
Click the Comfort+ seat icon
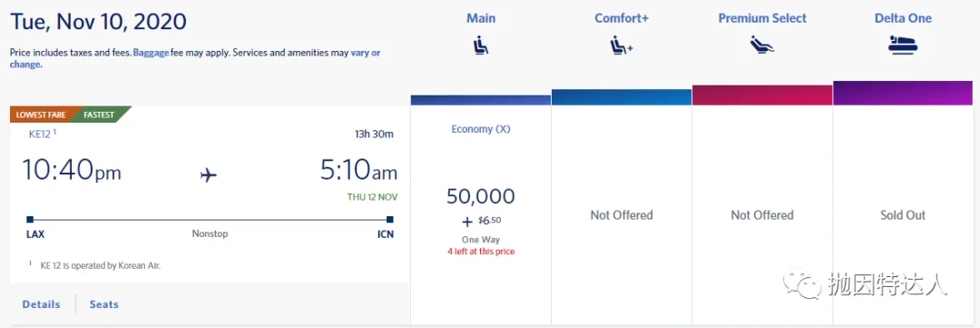point(622,45)
